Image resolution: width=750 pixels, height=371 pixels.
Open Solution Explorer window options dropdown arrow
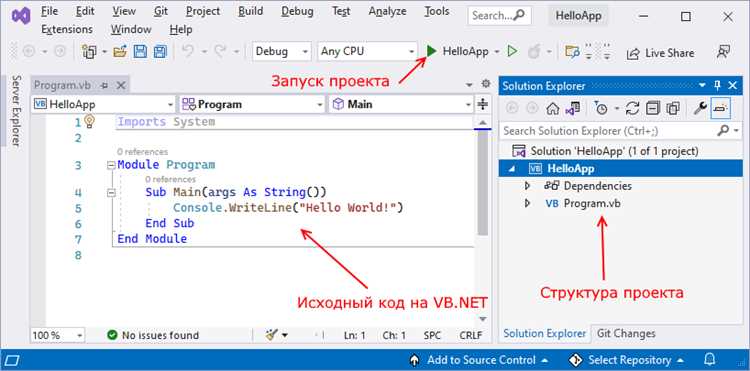(702, 85)
